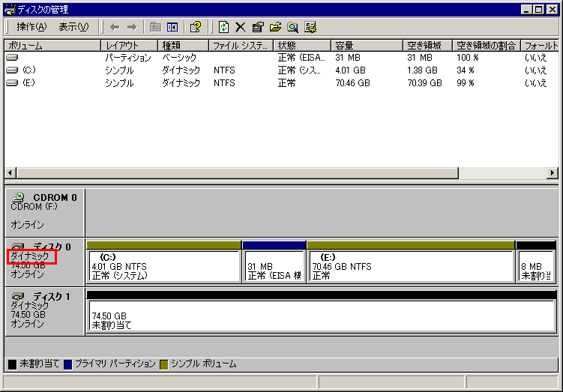Click the rightmost settings toolbar icon
The height and width of the screenshot is (392, 563).
[x=310, y=27]
